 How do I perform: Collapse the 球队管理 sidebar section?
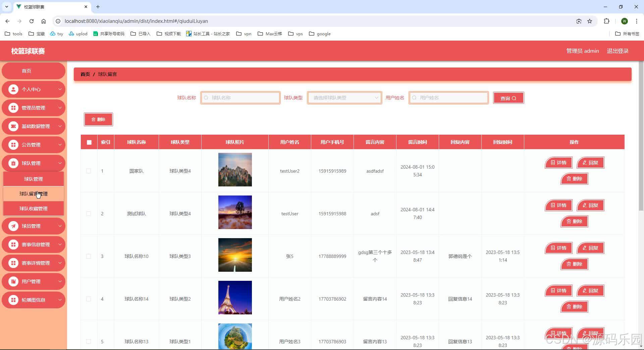pyautogui.click(x=34, y=163)
